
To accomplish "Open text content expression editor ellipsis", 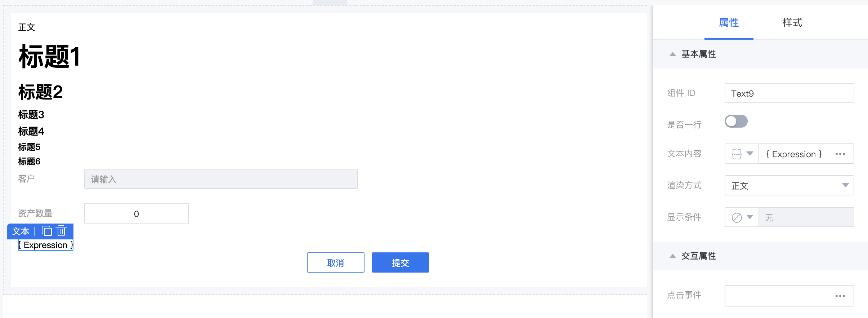I will point(840,154).
